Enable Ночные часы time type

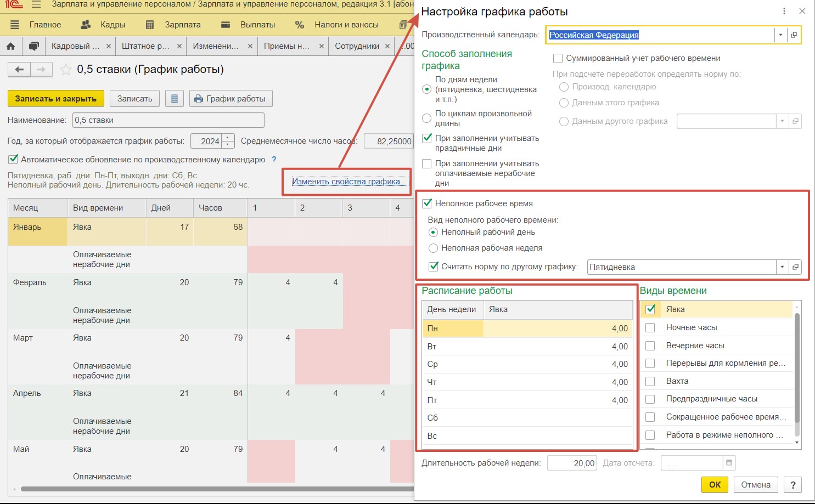[650, 327]
